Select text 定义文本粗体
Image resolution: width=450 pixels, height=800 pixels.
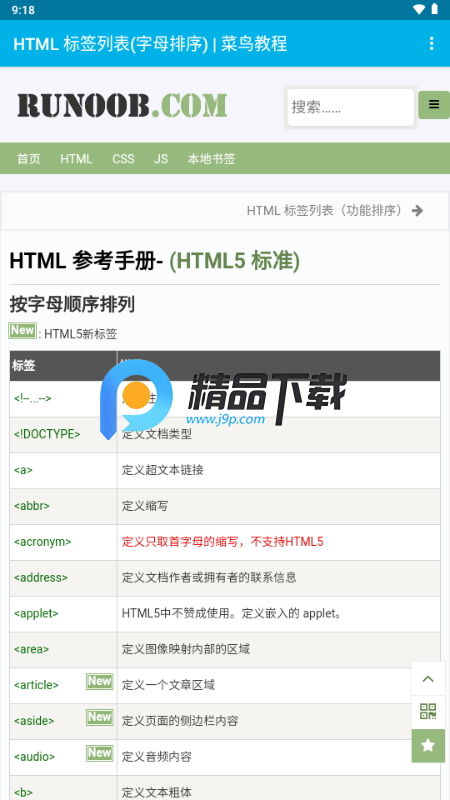click(x=157, y=792)
